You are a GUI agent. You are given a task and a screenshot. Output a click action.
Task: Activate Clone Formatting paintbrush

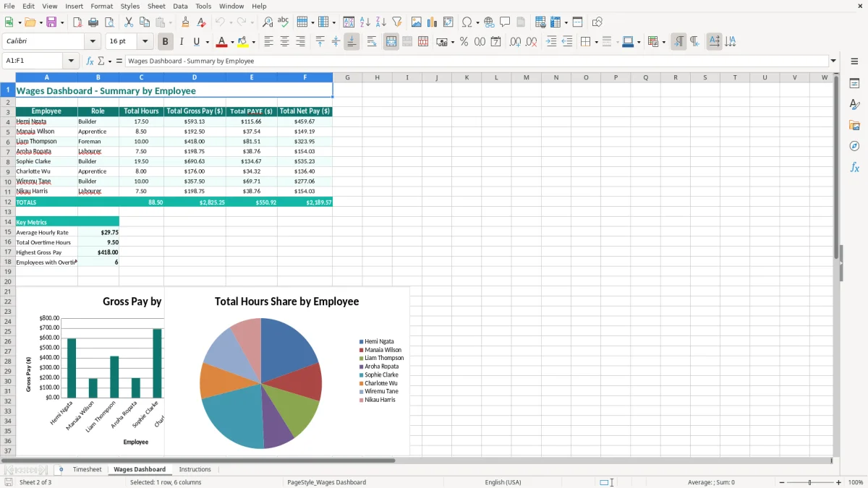point(186,22)
